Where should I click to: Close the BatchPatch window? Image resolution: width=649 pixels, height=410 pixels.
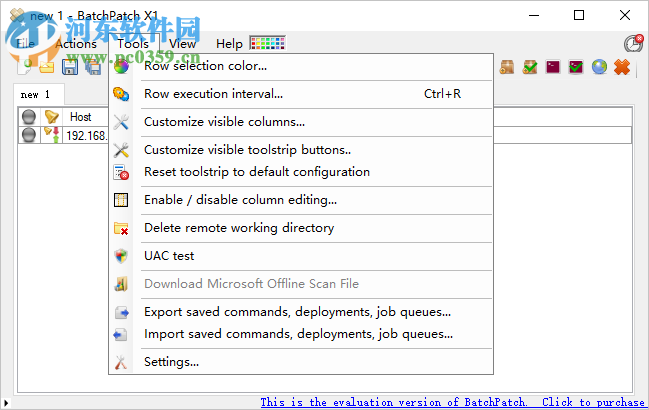625,15
